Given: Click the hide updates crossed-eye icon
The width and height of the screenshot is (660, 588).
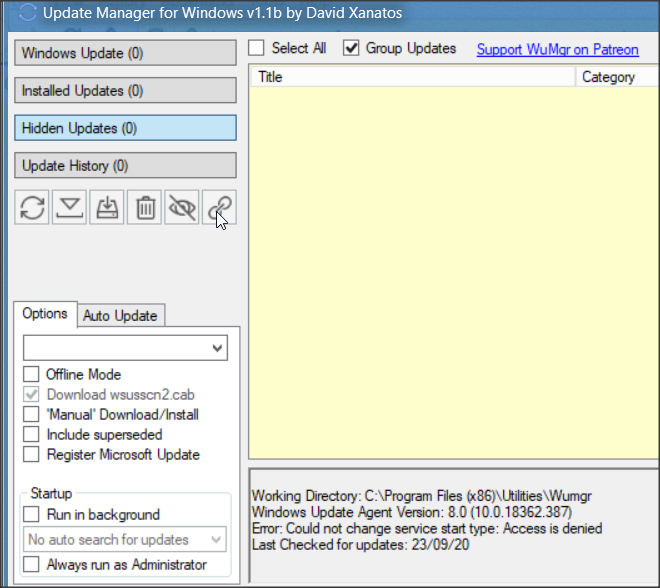Looking at the screenshot, I should click(182, 207).
